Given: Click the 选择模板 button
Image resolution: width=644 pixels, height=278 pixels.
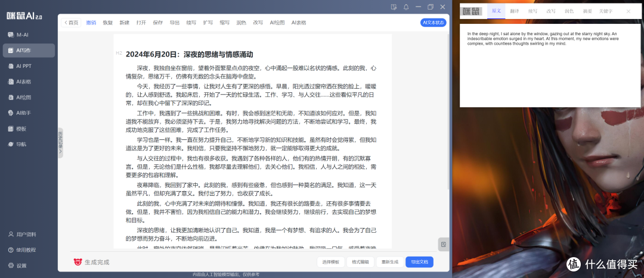Looking at the screenshot, I should coord(330,262).
